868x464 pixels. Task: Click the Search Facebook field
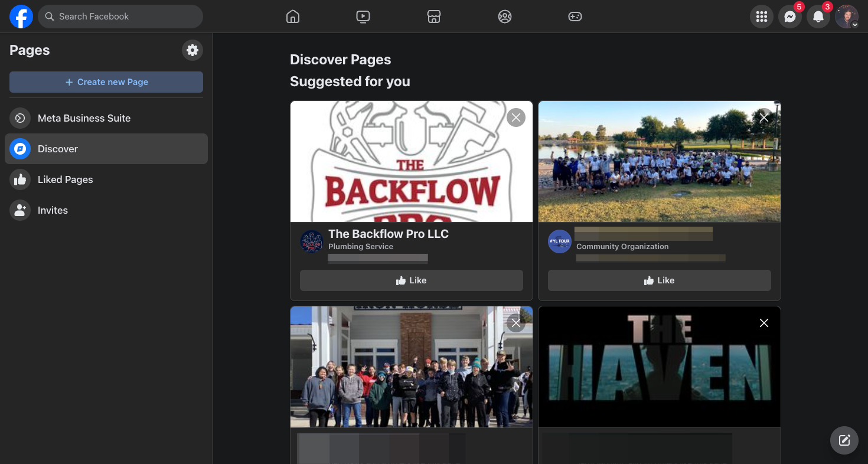pyautogui.click(x=120, y=17)
